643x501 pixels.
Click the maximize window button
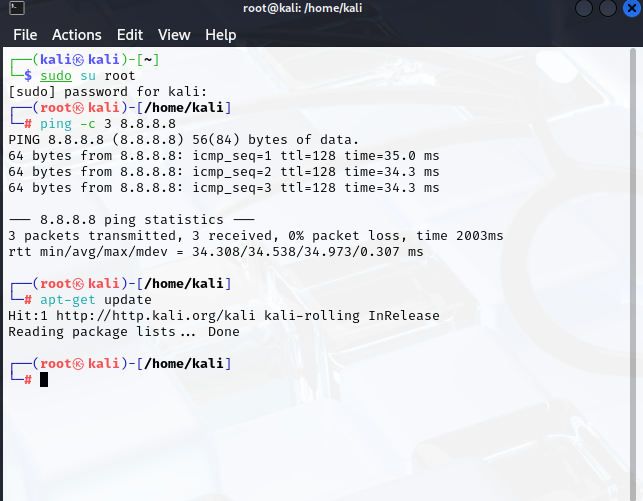pyautogui.click(x=608, y=8)
